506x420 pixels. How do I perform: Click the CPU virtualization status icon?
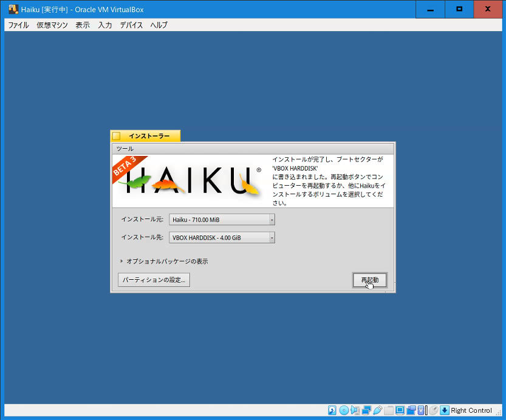(422, 410)
